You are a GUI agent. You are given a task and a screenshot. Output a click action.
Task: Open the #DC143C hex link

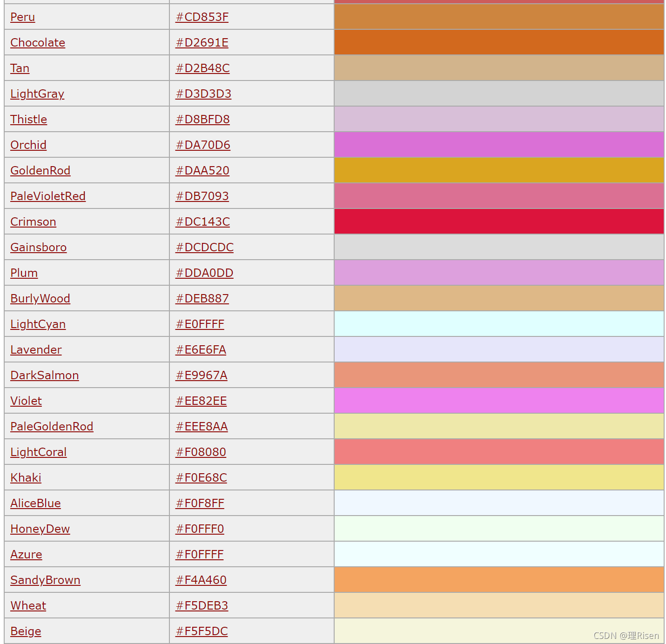click(x=202, y=222)
